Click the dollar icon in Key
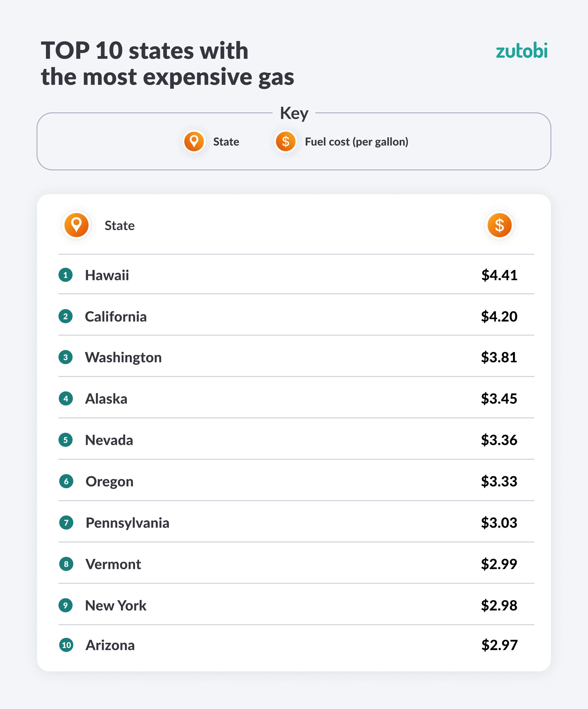This screenshot has height=709, width=588. tap(285, 142)
